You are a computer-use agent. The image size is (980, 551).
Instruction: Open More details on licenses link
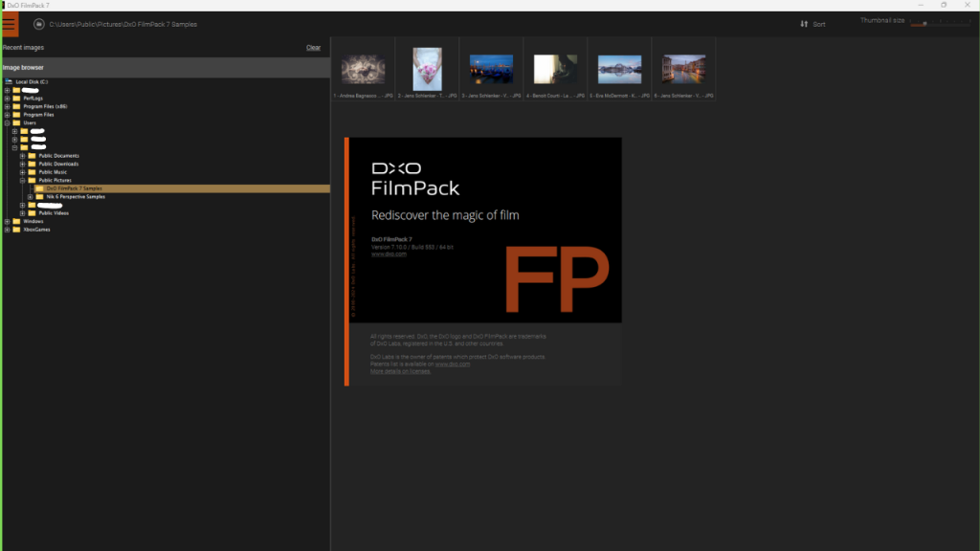400,372
